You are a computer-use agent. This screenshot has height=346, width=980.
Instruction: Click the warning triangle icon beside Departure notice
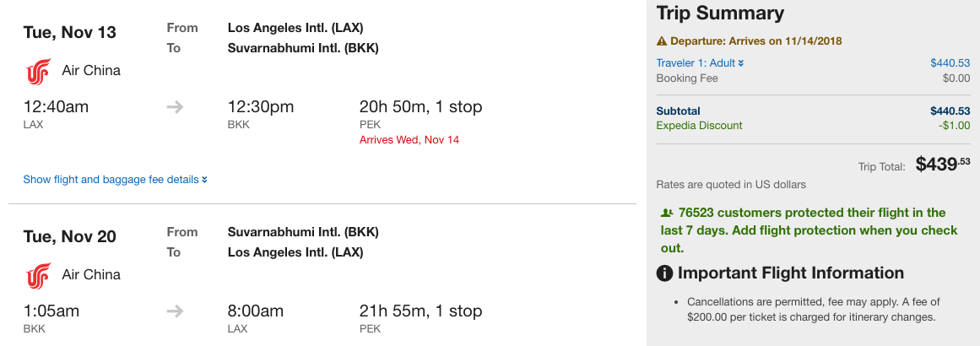pyautogui.click(x=662, y=41)
